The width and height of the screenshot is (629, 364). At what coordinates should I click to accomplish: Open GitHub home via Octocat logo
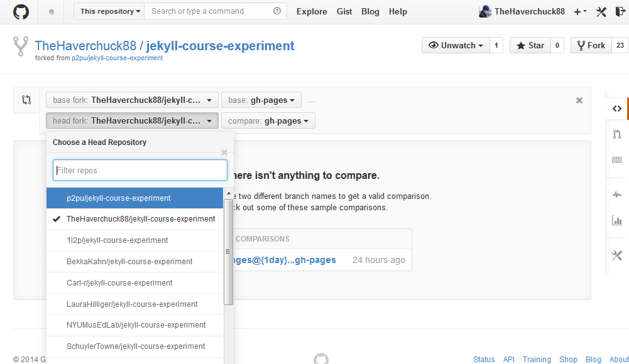(x=21, y=12)
